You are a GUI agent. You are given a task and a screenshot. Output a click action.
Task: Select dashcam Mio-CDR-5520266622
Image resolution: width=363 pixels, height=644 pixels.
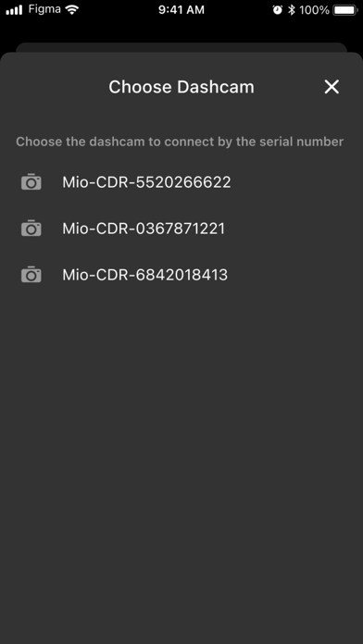[181, 182]
